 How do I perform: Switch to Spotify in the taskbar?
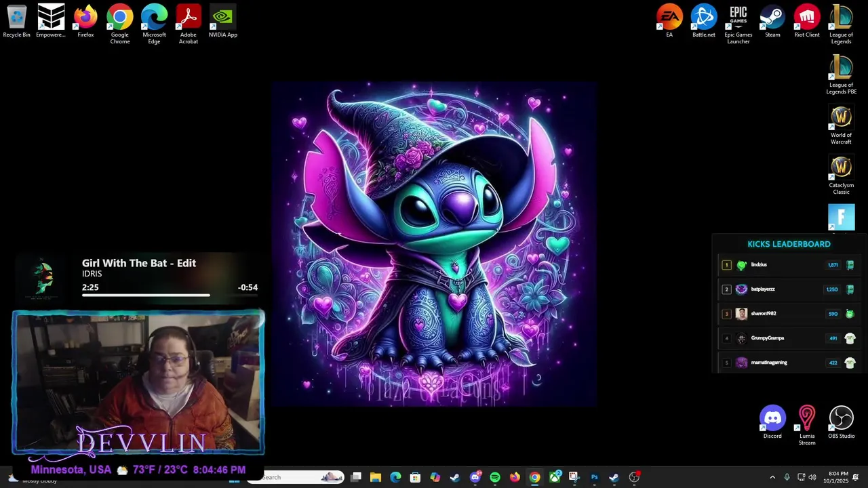tap(495, 477)
